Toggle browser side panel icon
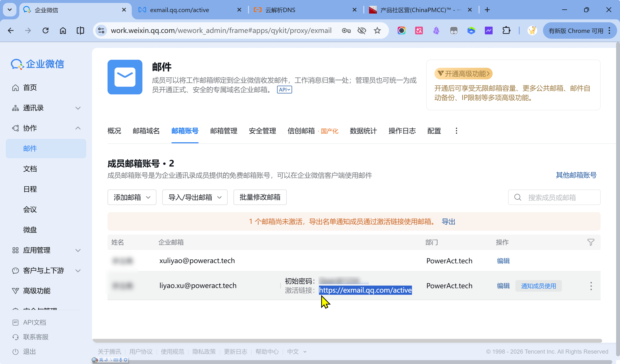Viewport: 620px width, 364px height. pyautogui.click(x=80, y=30)
